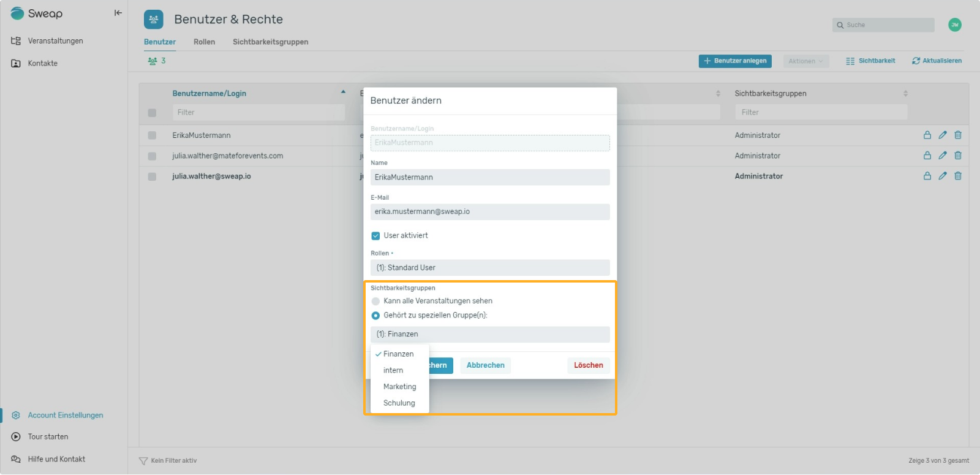Click trash icon for julia.walther@mateforevents.com row

[x=958, y=156]
